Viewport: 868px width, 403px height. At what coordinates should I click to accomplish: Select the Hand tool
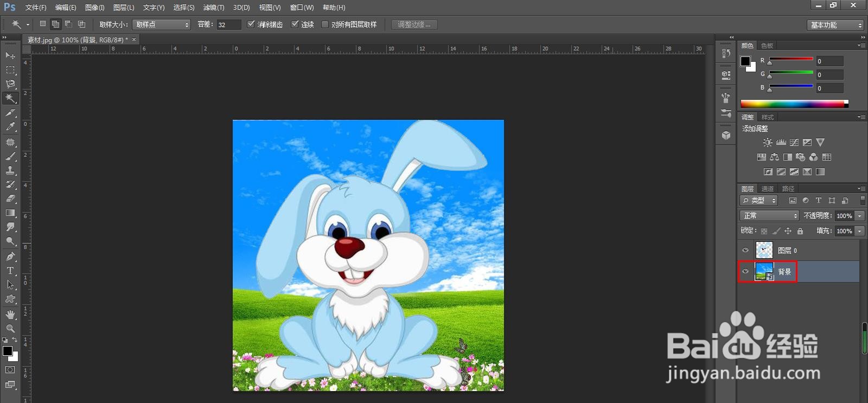[10, 315]
